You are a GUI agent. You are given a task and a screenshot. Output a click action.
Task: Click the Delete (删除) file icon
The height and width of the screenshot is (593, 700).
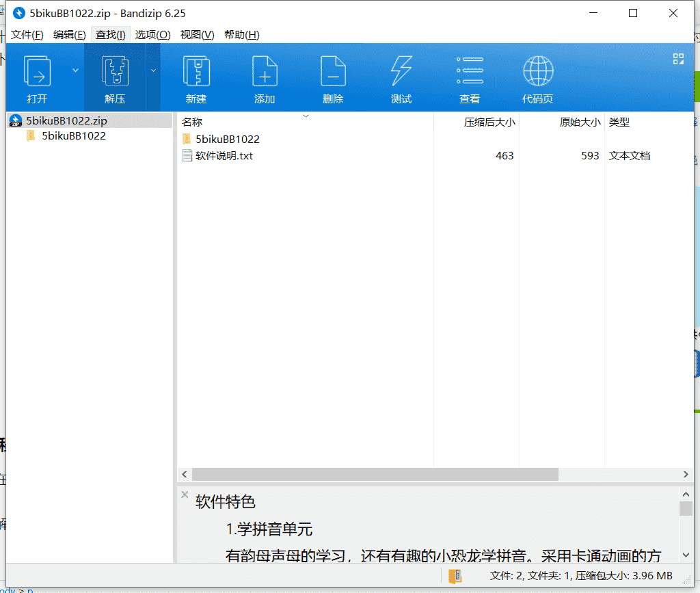[x=333, y=71]
